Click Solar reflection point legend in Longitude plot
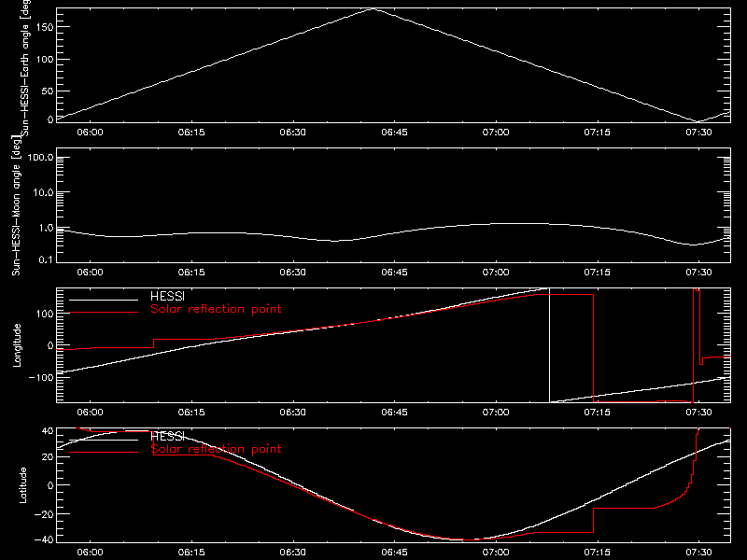 click(x=216, y=309)
